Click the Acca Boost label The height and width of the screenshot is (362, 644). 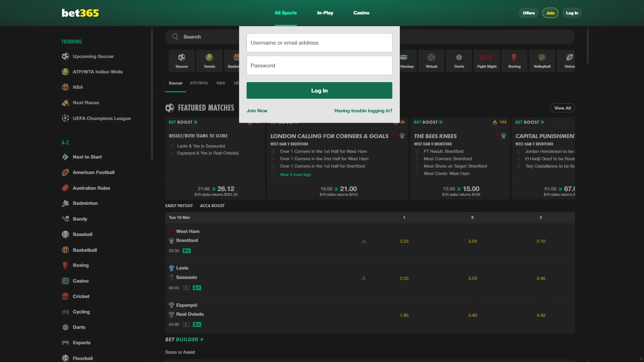[x=212, y=206]
